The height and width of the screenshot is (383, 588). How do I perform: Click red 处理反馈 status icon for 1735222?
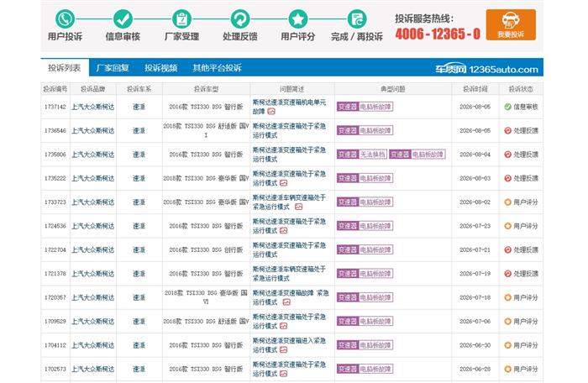click(507, 178)
